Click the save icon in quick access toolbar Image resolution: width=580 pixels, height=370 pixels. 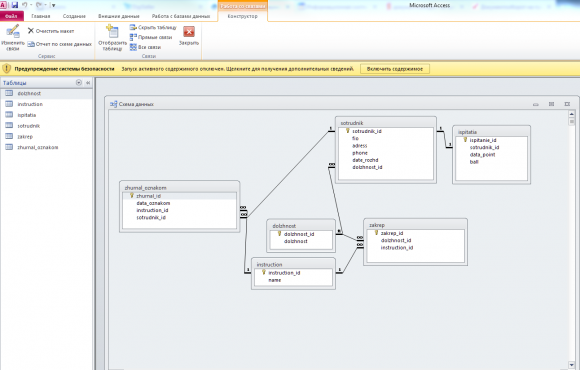pyautogui.click(x=15, y=5)
